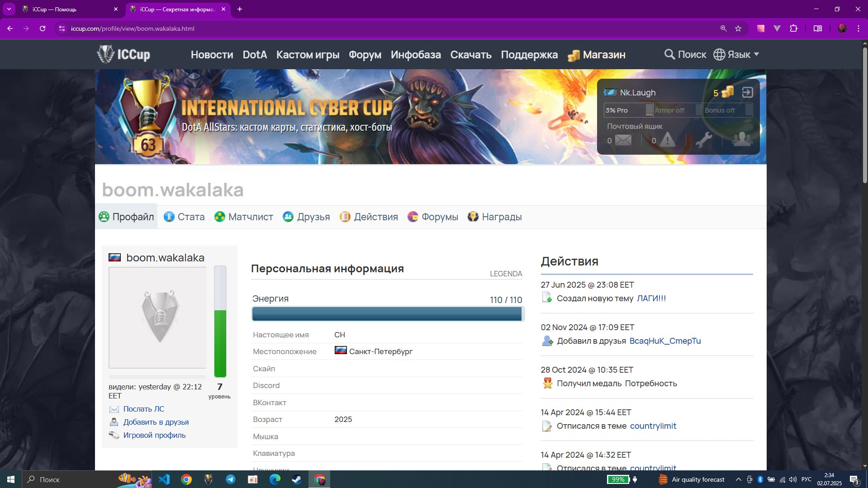Image resolution: width=868 pixels, height=488 pixels.
Task: Switch to the Стата tab
Action: 184,217
